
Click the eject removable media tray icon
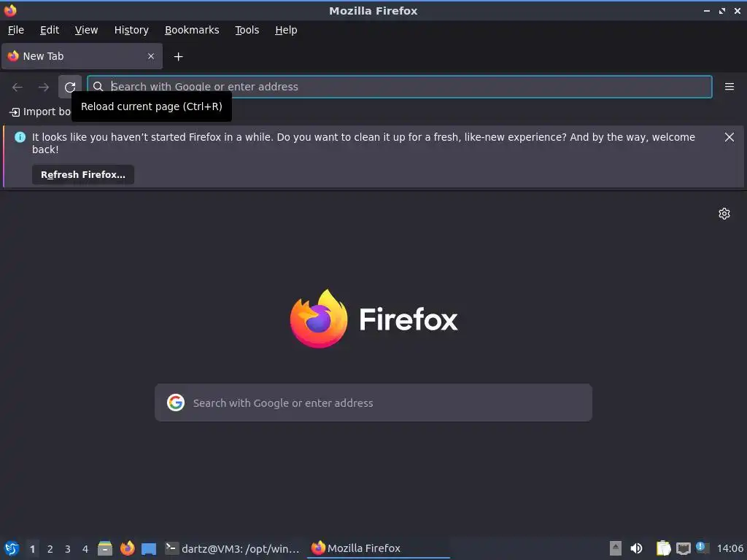point(615,548)
